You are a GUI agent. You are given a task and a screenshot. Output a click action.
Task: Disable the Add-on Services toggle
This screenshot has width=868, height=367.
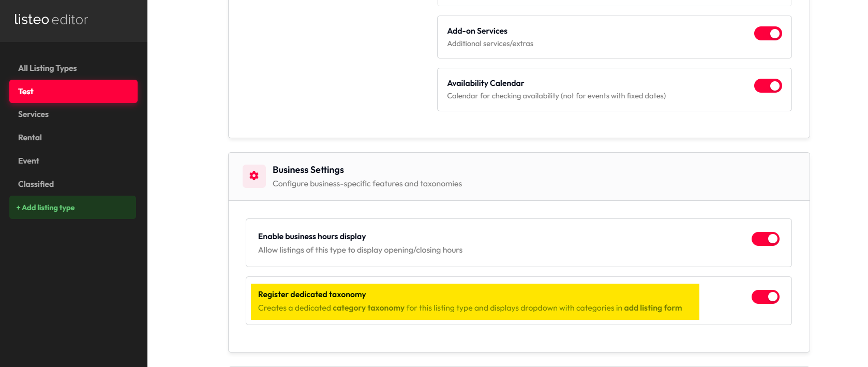768,34
